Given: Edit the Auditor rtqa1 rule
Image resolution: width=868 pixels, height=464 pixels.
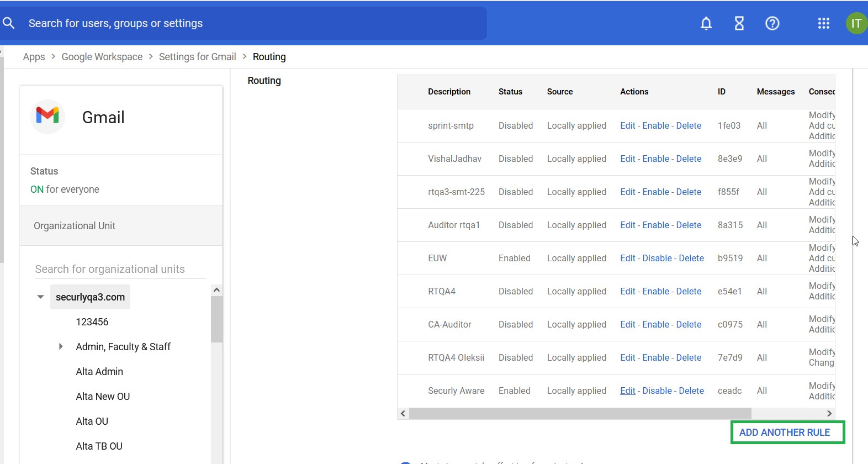Looking at the screenshot, I should pyautogui.click(x=628, y=225).
